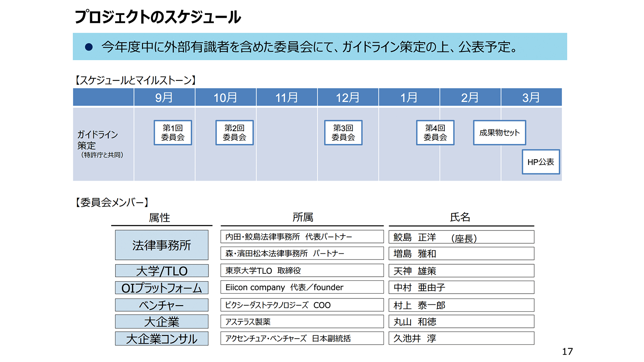Select the 11月 column header

287,97
